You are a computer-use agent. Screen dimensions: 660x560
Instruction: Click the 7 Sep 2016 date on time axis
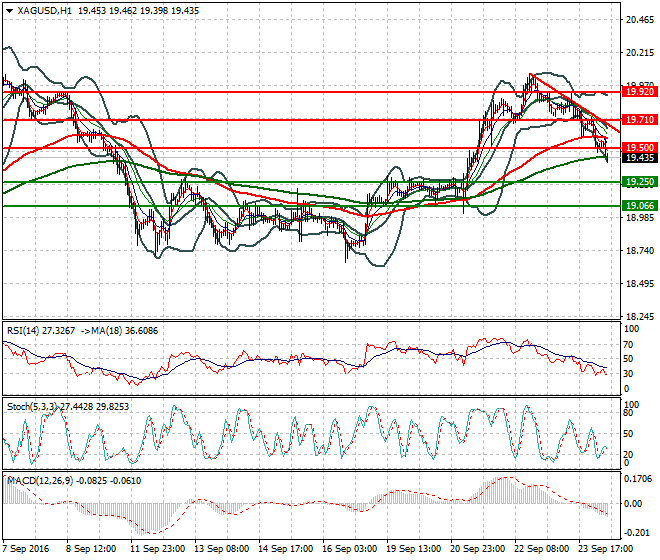tap(25, 549)
